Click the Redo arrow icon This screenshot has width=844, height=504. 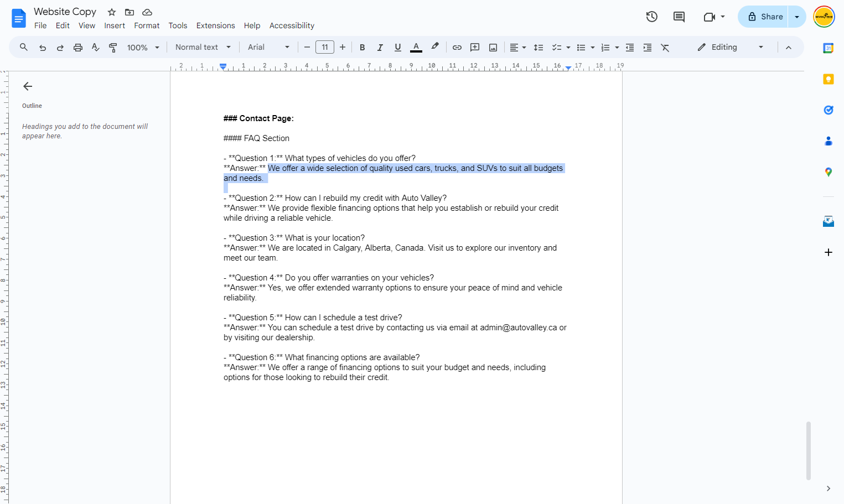coord(60,48)
